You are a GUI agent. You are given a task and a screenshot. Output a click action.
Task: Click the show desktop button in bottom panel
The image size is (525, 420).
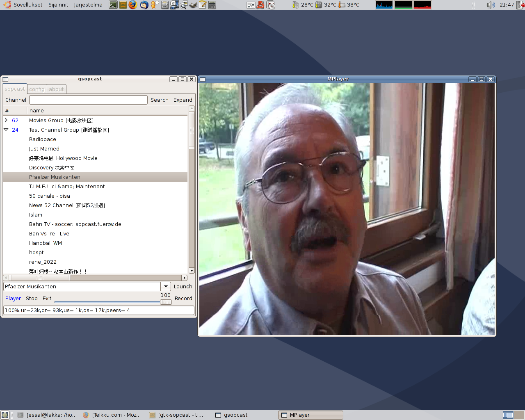[x=5, y=415]
